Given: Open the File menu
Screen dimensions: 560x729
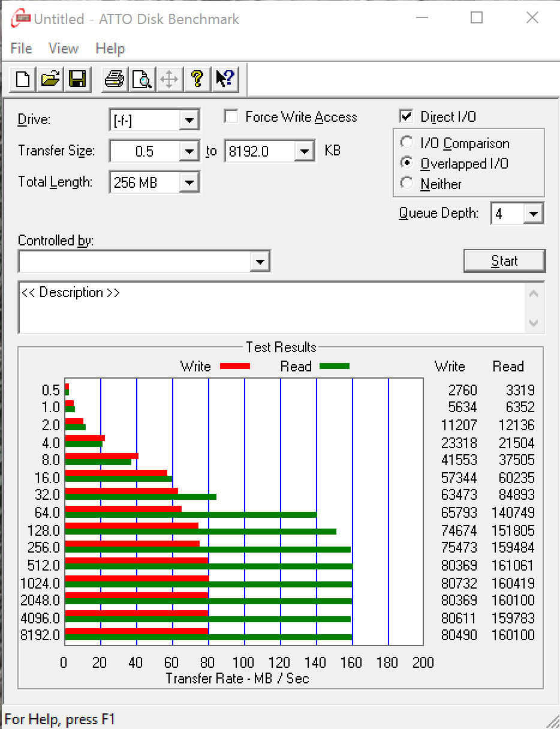Looking at the screenshot, I should tap(21, 49).
